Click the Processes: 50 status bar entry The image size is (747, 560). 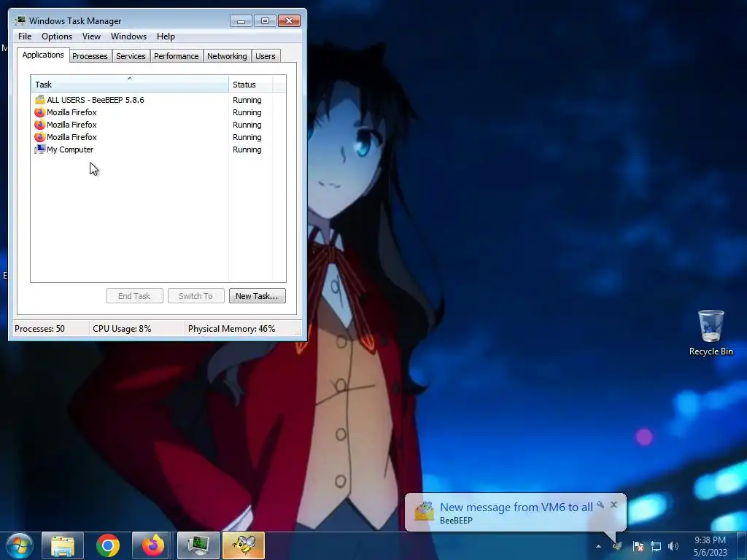[39, 329]
